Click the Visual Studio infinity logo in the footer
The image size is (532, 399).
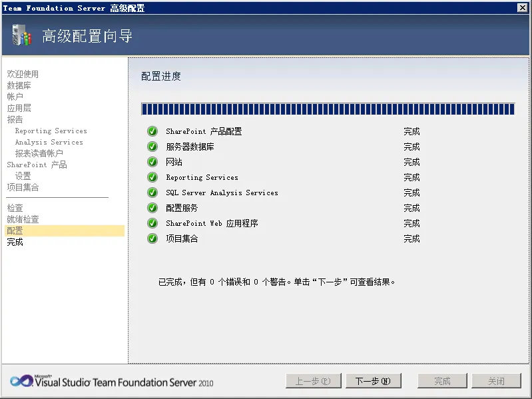click(21, 381)
